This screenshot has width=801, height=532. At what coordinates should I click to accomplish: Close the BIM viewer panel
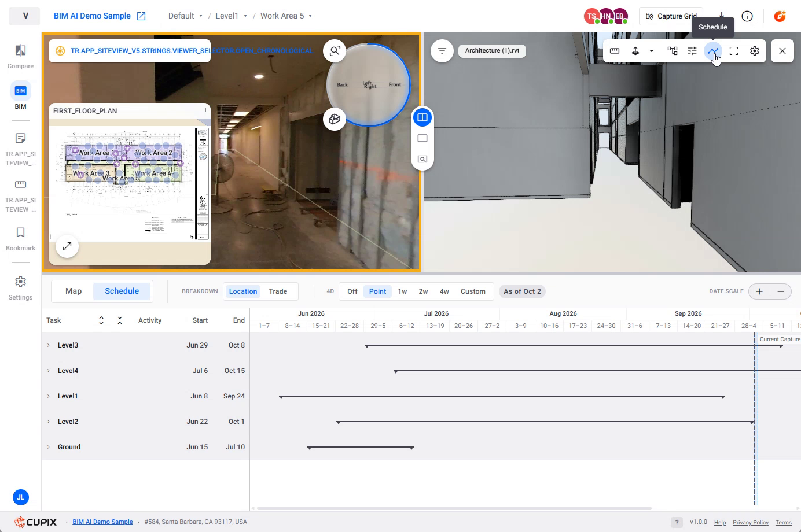click(782, 51)
